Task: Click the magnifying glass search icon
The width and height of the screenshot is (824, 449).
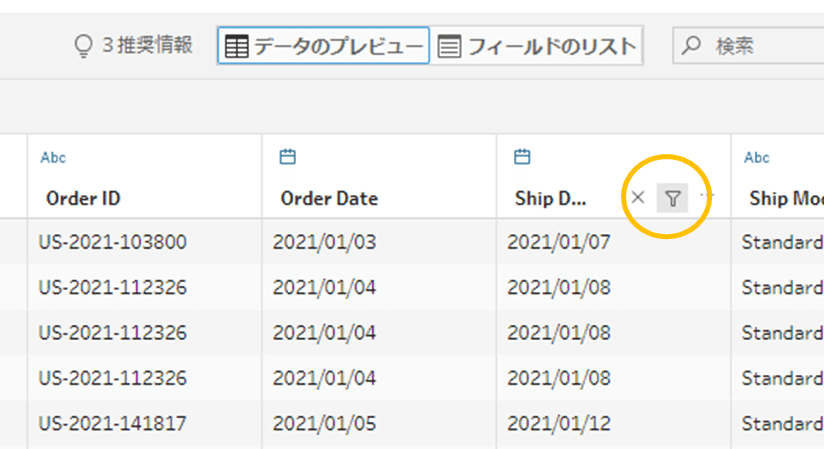Action: (x=691, y=46)
